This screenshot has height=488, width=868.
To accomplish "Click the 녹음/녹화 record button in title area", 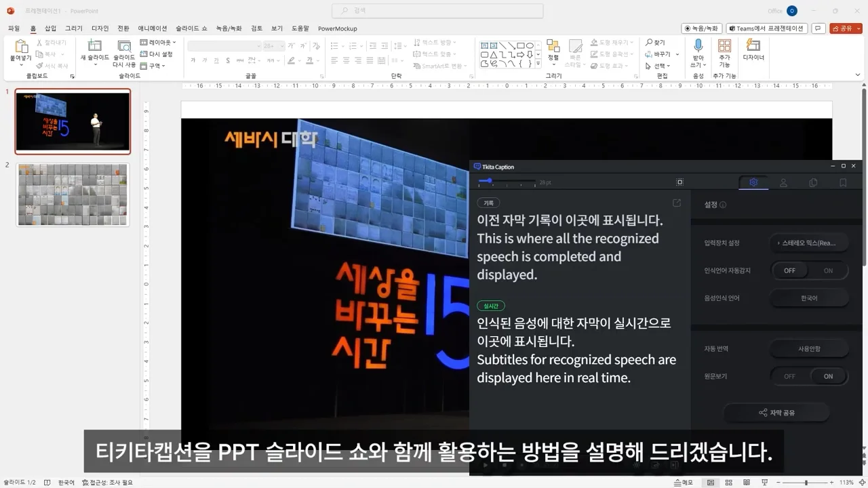I will (x=701, y=28).
